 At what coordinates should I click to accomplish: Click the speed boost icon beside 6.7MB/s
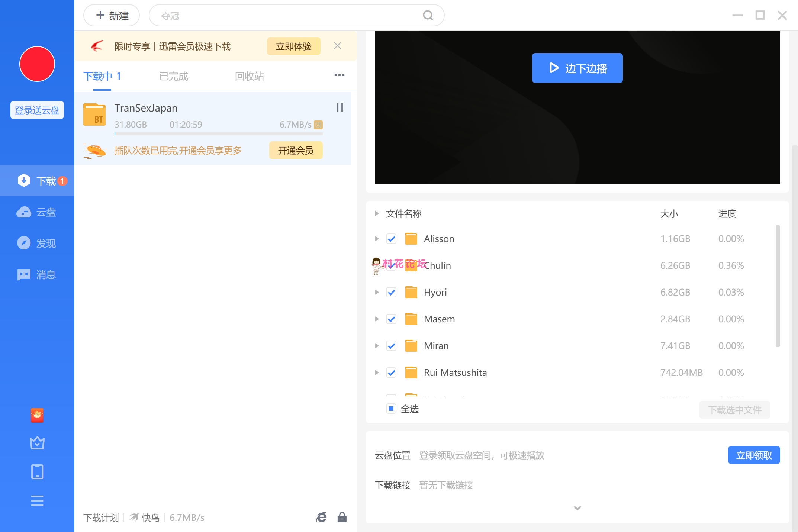pyautogui.click(x=318, y=125)
